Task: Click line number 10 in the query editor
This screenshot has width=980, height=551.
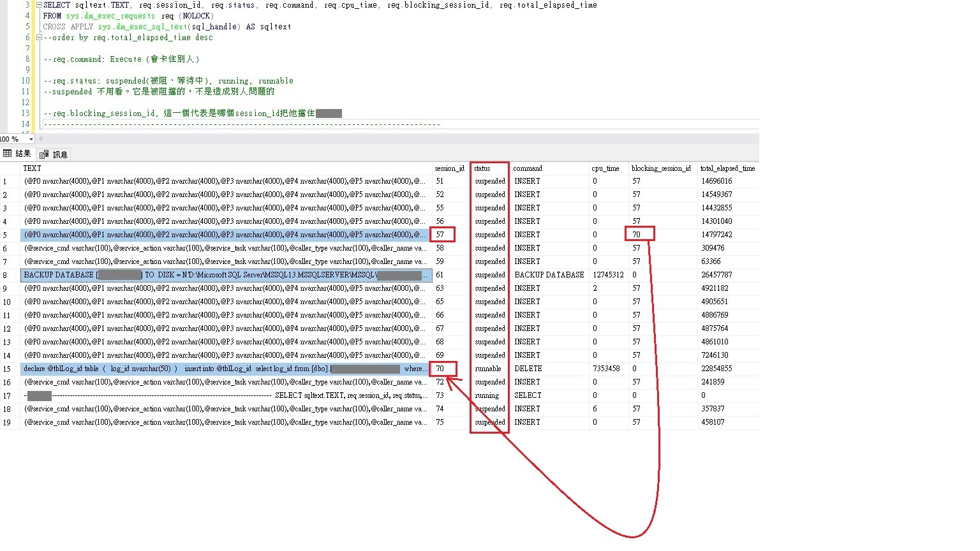Action: pyautogui.click(x=24, y=80)
